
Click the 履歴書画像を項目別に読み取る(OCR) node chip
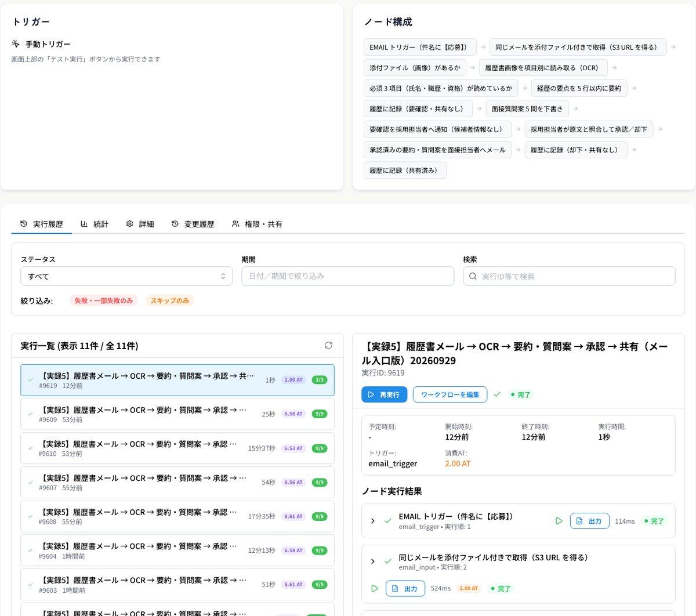tap(543, 68)
